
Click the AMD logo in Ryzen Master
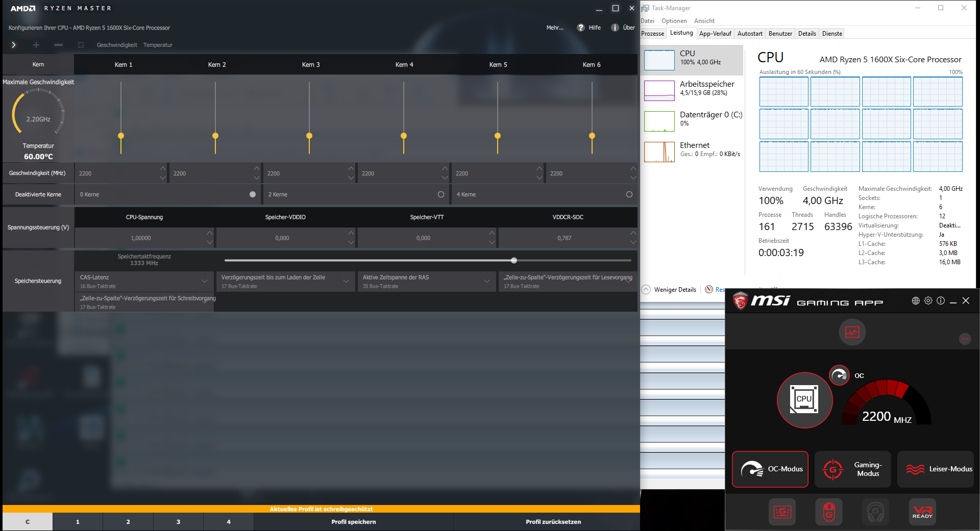click(x=23, y=8)
